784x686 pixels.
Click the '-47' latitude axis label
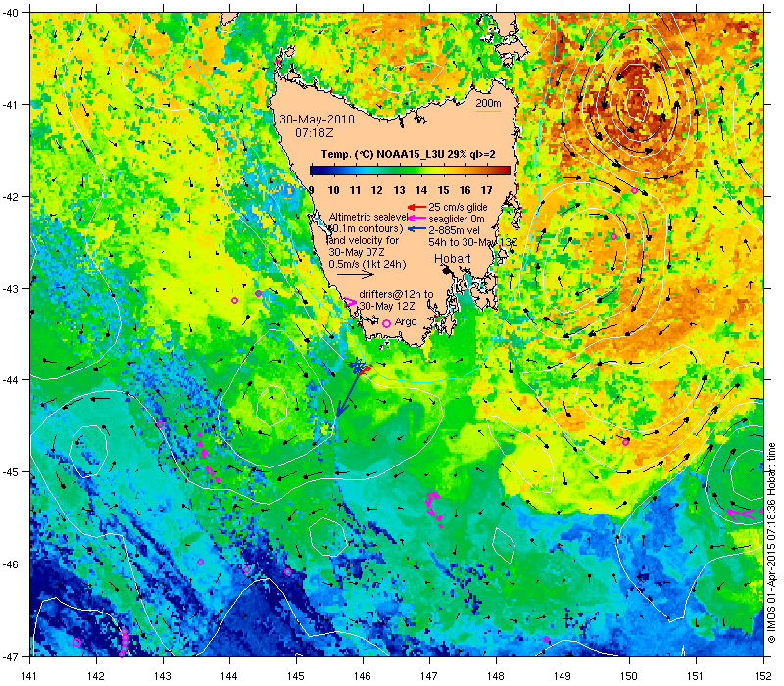click(10, 656)
